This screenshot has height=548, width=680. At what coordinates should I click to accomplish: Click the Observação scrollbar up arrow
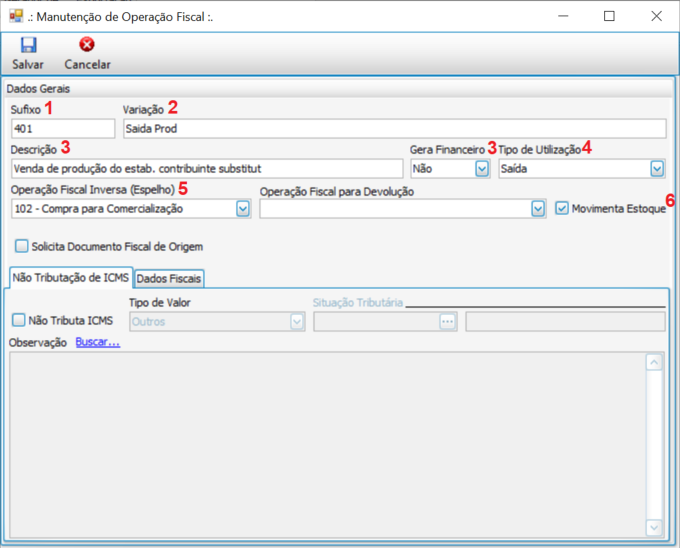click(x=654, y=362)
